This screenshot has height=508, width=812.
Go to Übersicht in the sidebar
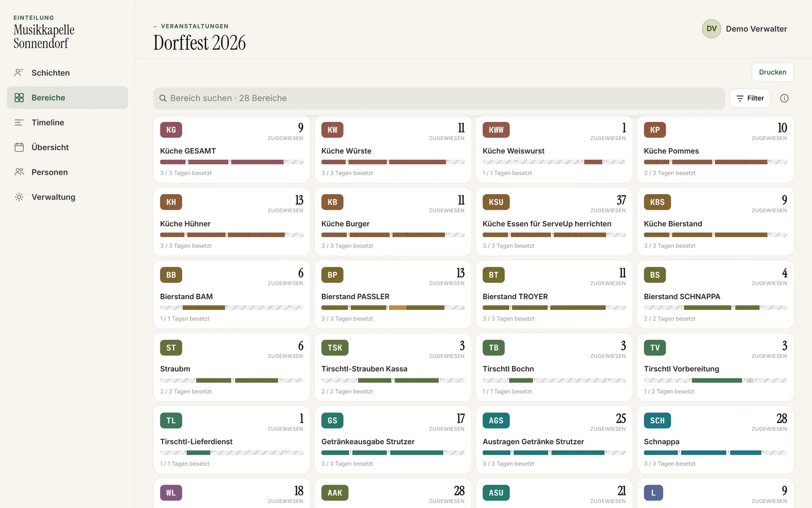(x=67, y=147)
